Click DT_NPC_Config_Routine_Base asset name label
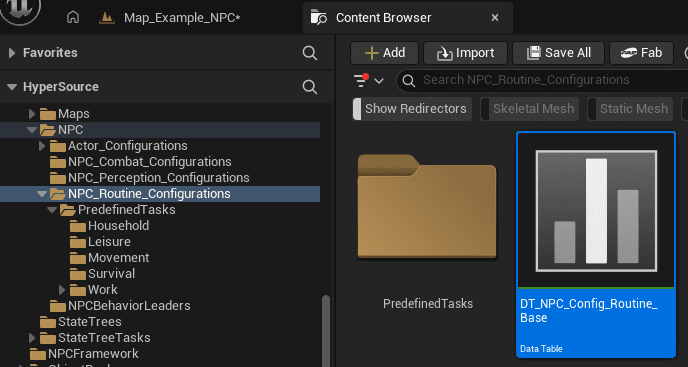This screenshot has width=688, height=367. pyautogui.click(x=589, y=311)
